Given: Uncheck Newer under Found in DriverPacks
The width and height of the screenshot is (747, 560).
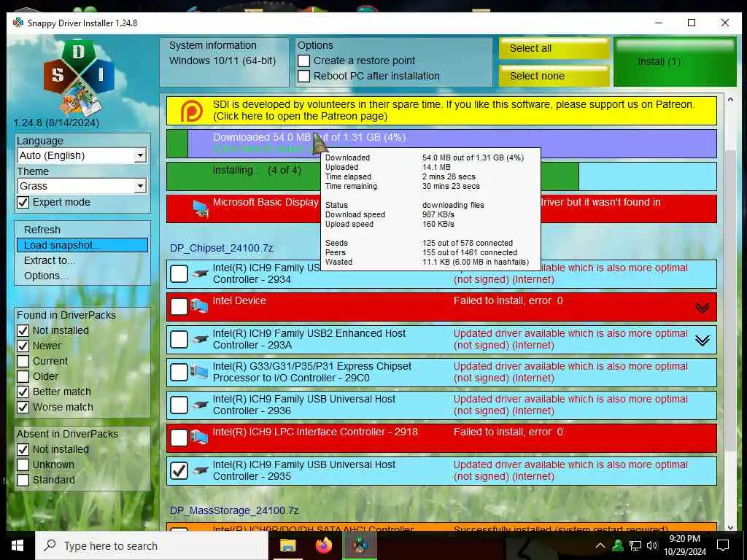Looking at the screenshot, I should (23, 346).
